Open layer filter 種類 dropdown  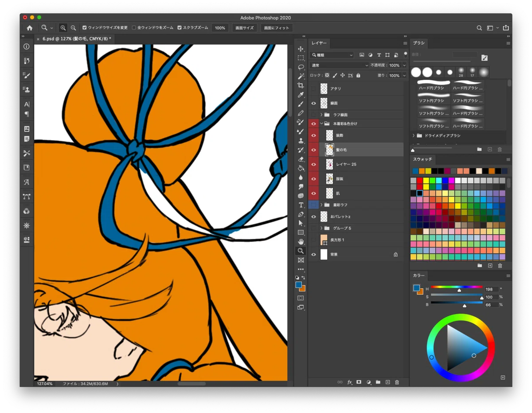332,55
